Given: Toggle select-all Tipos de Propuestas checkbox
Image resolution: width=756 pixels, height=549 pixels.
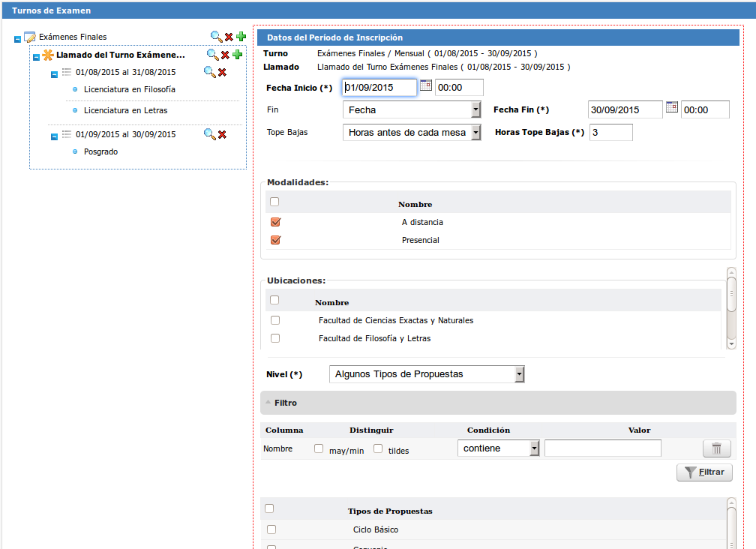Looking at the screenshot, I should point(269,508).
